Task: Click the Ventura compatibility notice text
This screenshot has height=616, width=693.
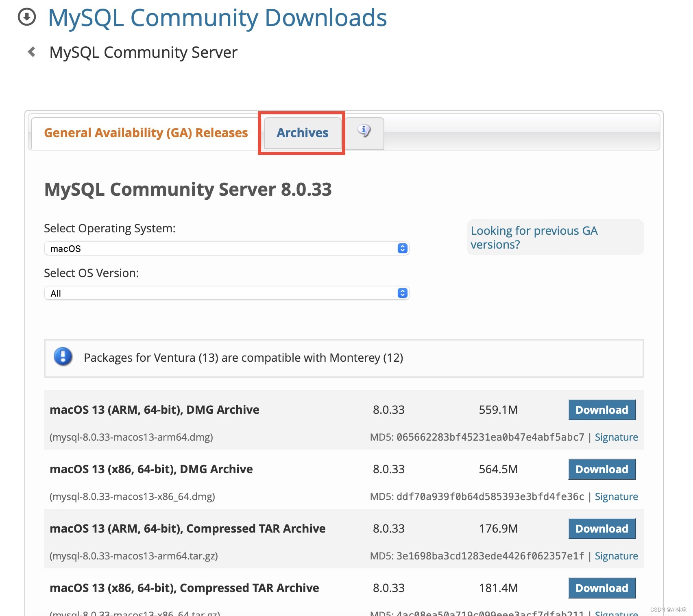Action: click(x=243, y=358)
